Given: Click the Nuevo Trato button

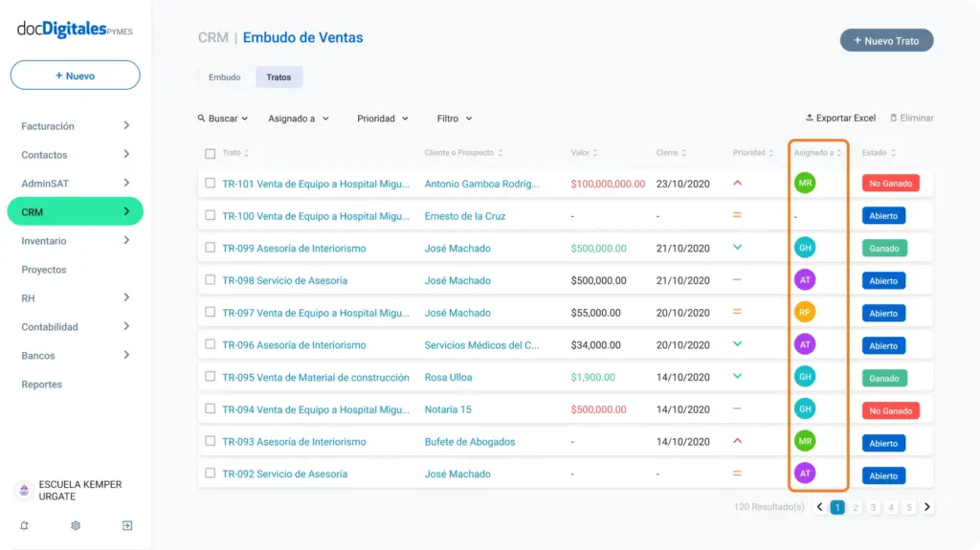Looking at the screenshot, I should pos(886,40).
